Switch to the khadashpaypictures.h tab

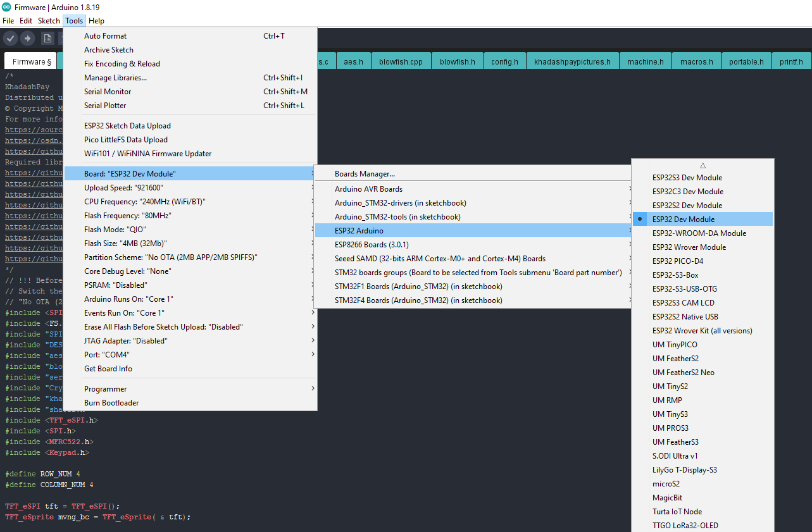[572, 61]
